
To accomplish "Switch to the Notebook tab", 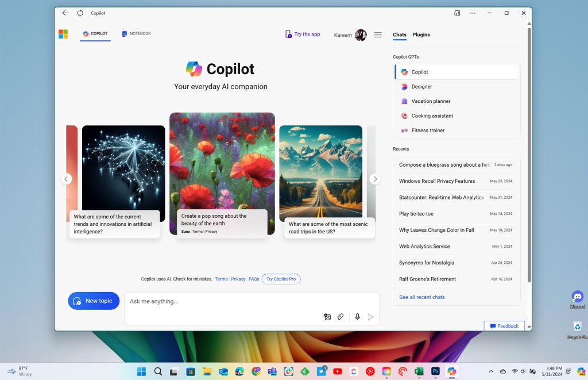I will tap(137, 34).
